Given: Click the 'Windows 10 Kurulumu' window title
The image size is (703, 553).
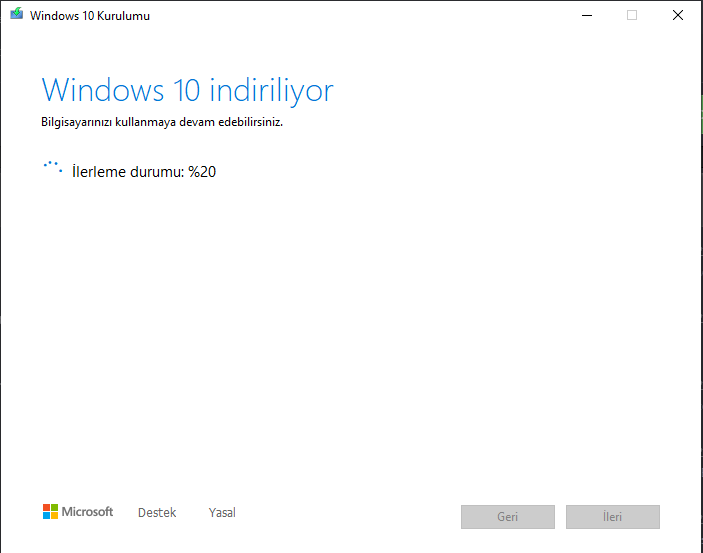Looking at the screenshot, I should pyautogui.click(x=90, y=16).
